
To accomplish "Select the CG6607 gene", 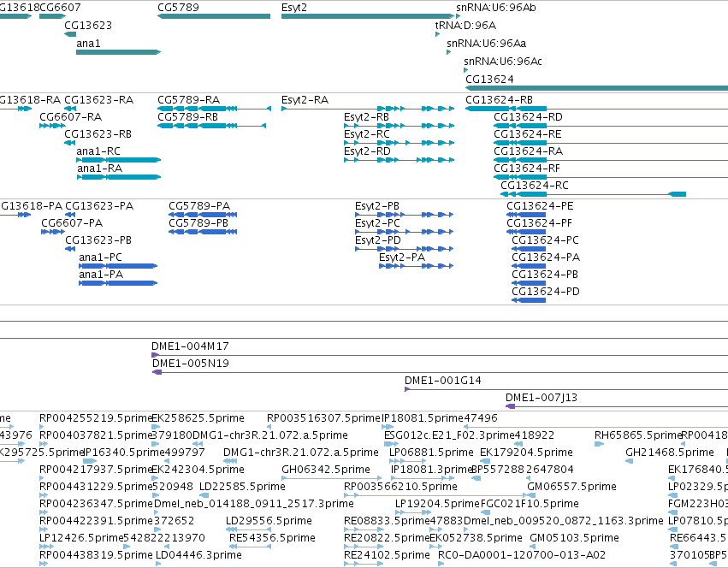I will point(52,16).
